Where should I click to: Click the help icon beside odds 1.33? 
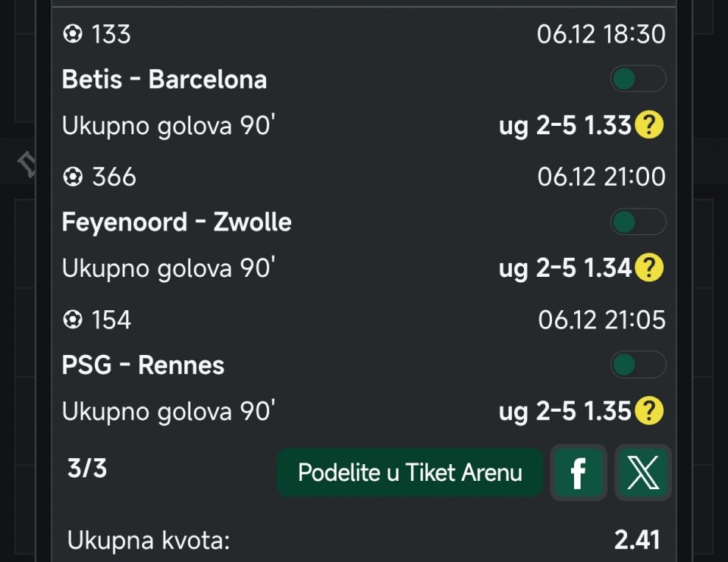pyautogui.click(x=648, y=125)
